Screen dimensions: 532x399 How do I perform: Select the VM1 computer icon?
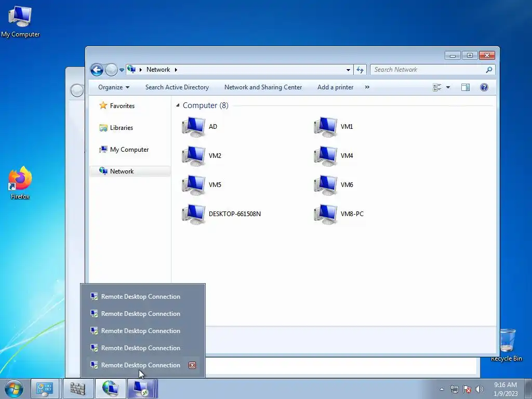(x=325, y=127)
